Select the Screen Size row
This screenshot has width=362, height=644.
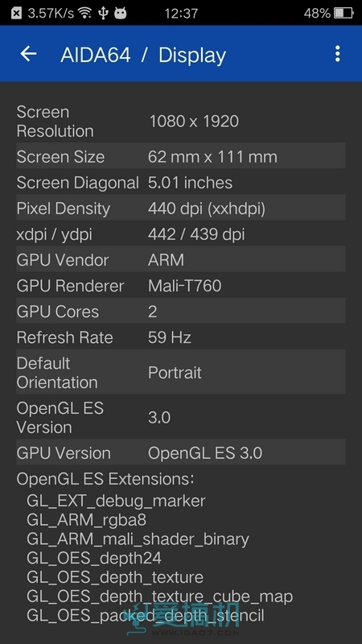pyautogui.click(x=181, y=156)
